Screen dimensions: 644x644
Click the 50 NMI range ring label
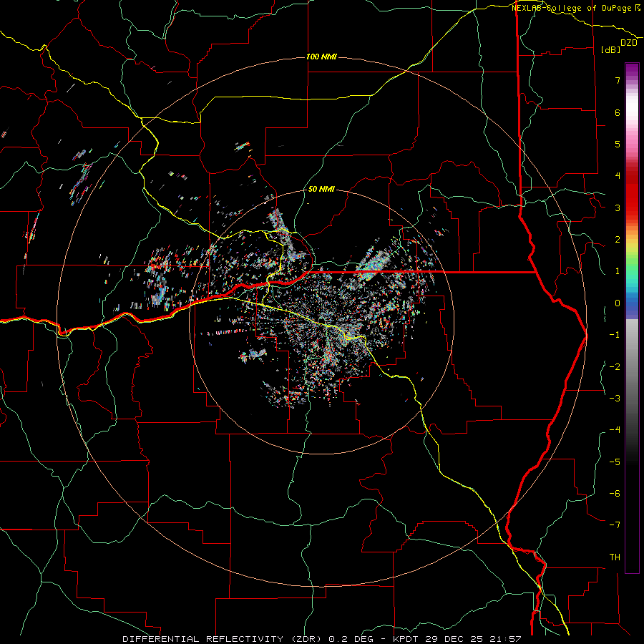pyautogui.click(x=321, y=189)
